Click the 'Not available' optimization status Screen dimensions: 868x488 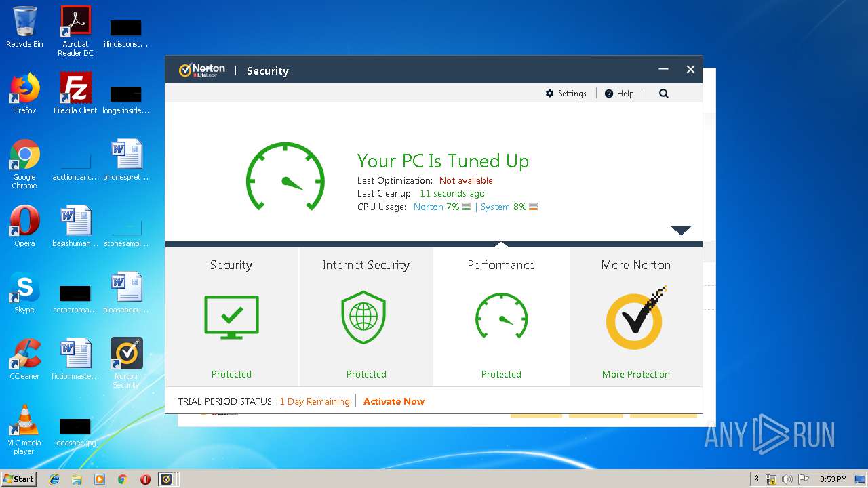466,180
